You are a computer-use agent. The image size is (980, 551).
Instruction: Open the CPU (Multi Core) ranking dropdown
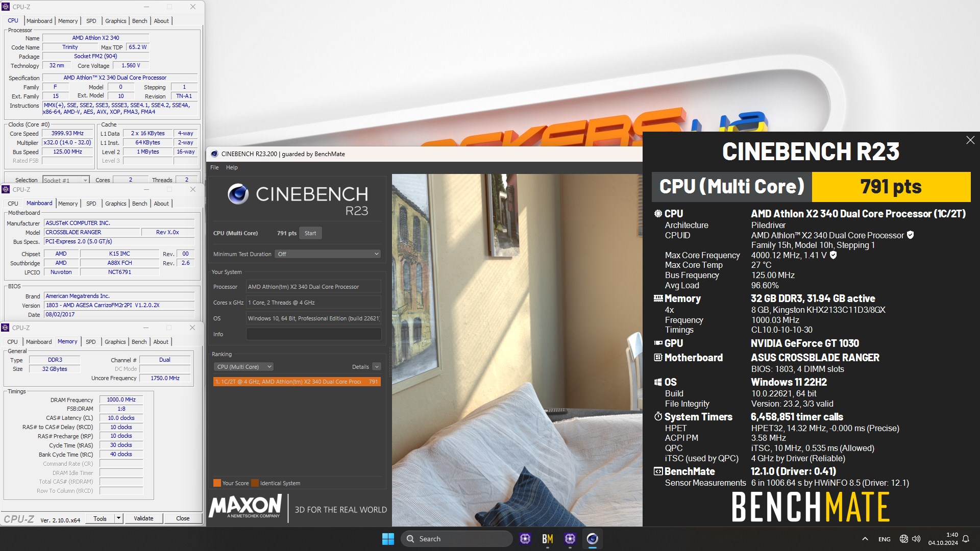click(244, 367)
